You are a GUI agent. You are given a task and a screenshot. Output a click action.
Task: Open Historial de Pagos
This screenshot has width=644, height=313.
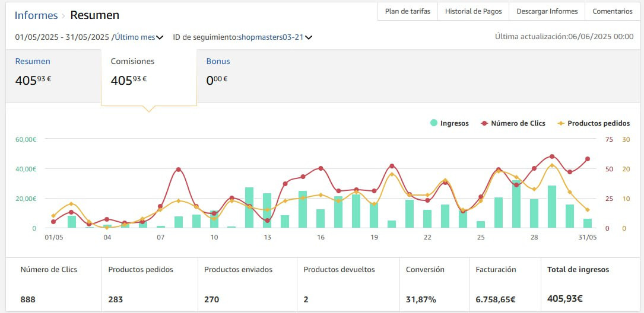click(474, 11)
